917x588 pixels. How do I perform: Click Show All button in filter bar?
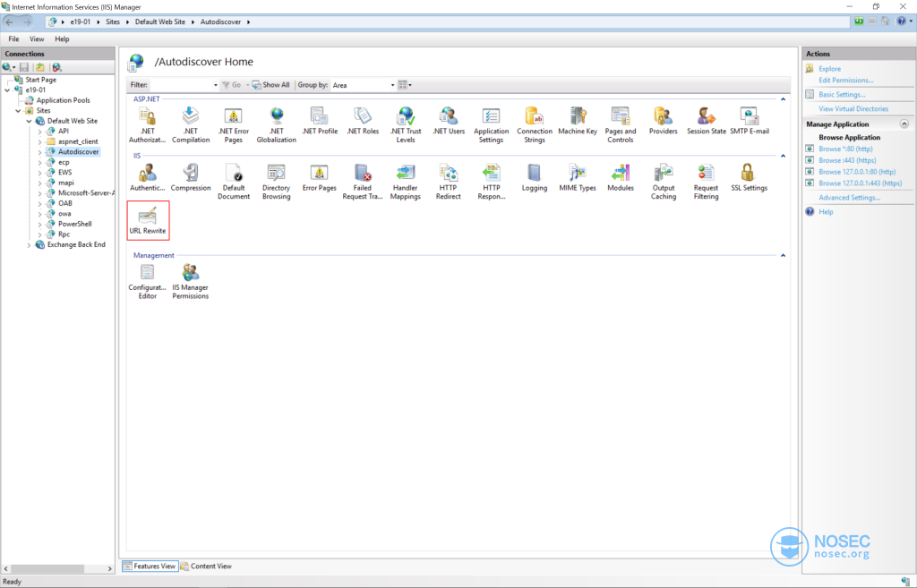[270, 85]
